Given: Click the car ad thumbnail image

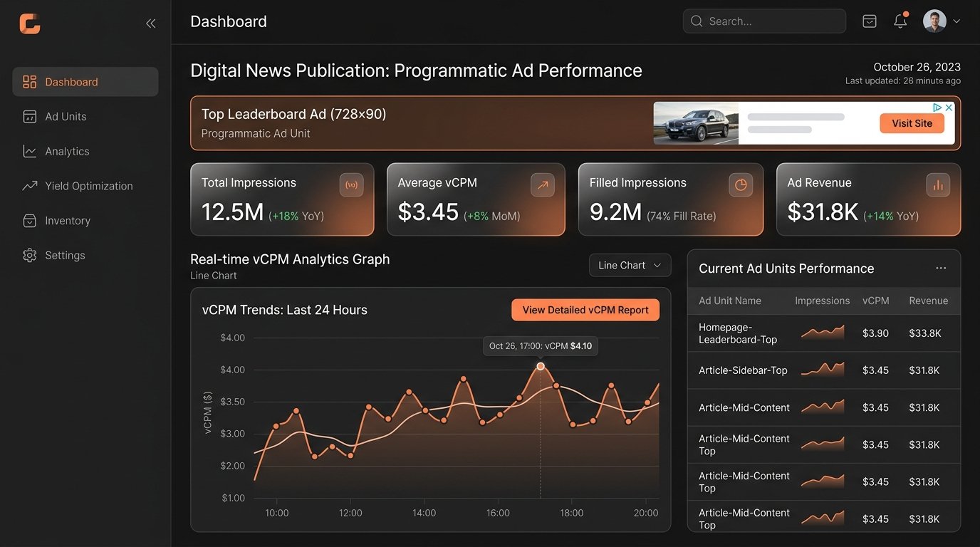Looking at the screenshot, I should click(x=696, y=123).
